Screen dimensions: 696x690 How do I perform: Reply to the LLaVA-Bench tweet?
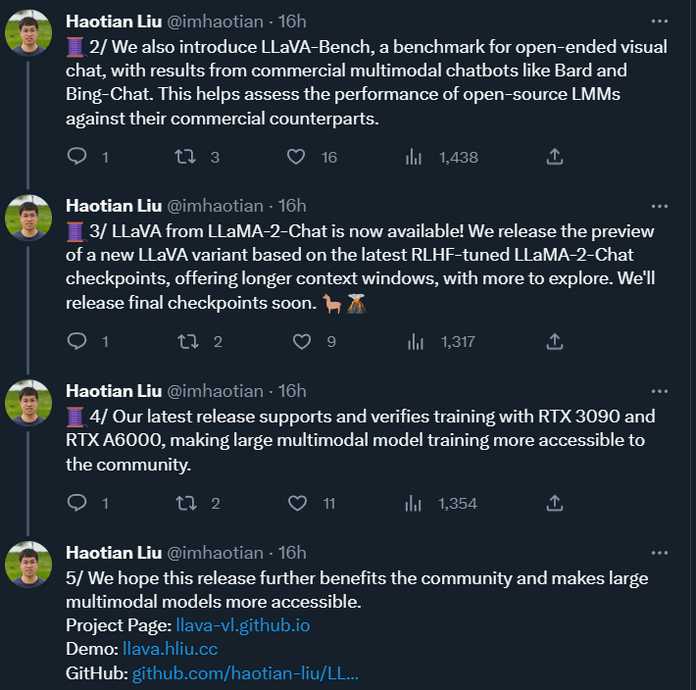[77, 156]
